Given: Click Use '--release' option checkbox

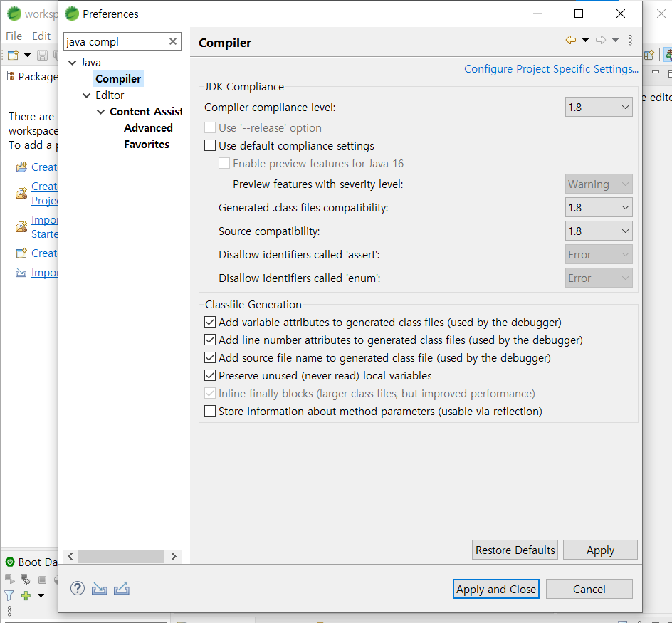Looking at the screenshot, I should 210,127.
